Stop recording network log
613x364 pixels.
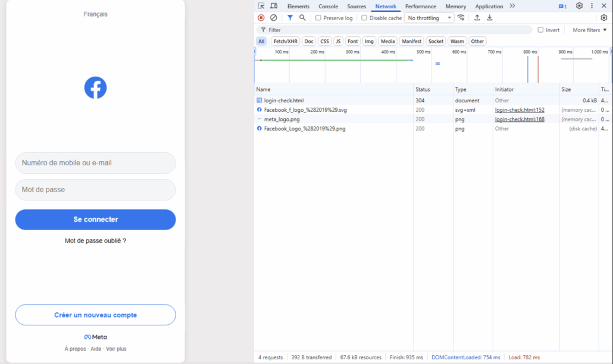261,18
